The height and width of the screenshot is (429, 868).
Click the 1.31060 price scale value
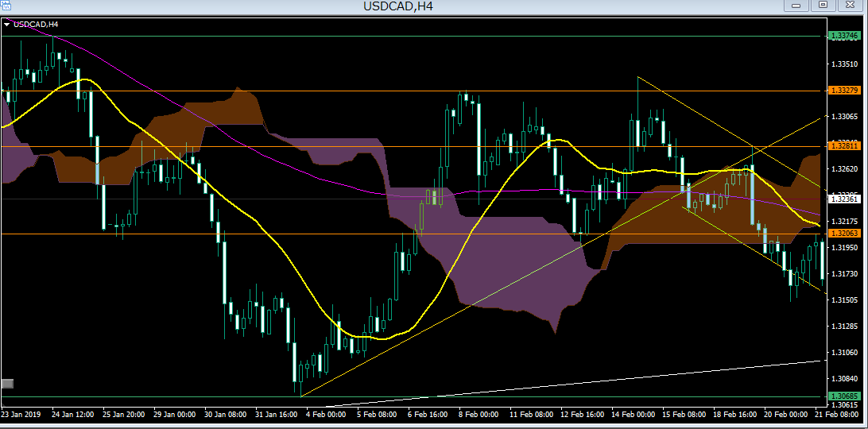845,353
